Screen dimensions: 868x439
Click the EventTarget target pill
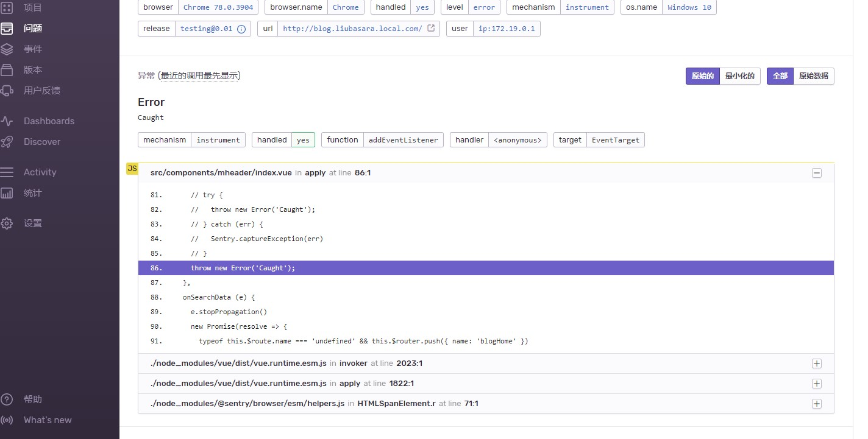coord(616,140)
